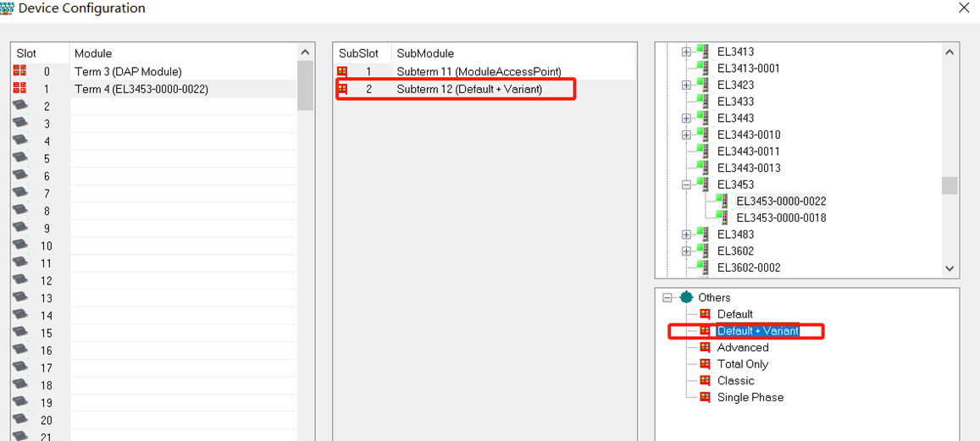Click the SubSlot column header

pyautogui.click(x=363, y=53)
